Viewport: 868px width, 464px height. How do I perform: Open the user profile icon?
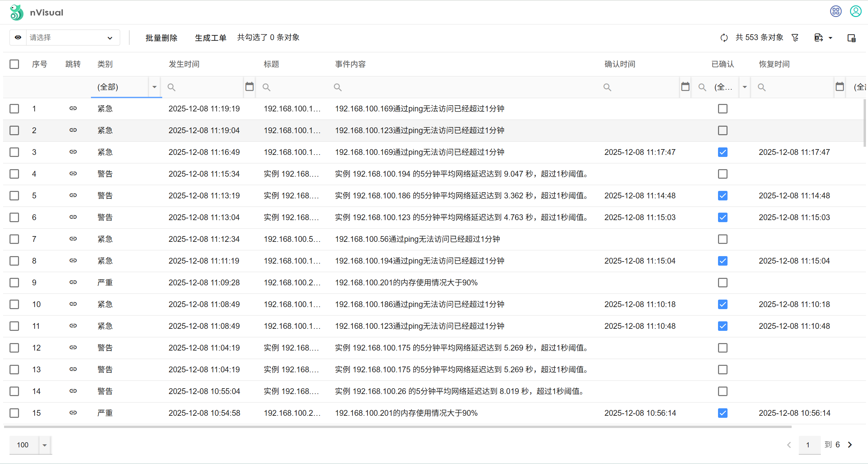pyautogui.click(x=855, y=11)
